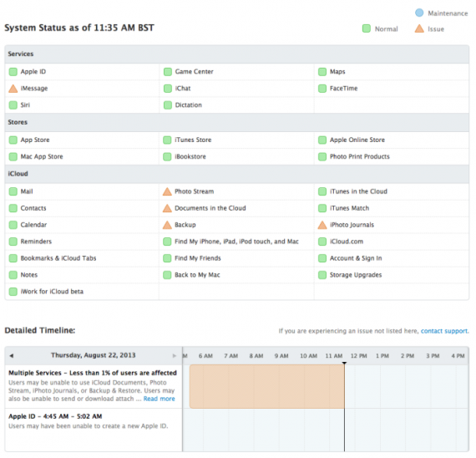The height and width of the screenshot is (458, 476).
Task: Click the Calendar status icon
Action: click(x=13, y=225)
